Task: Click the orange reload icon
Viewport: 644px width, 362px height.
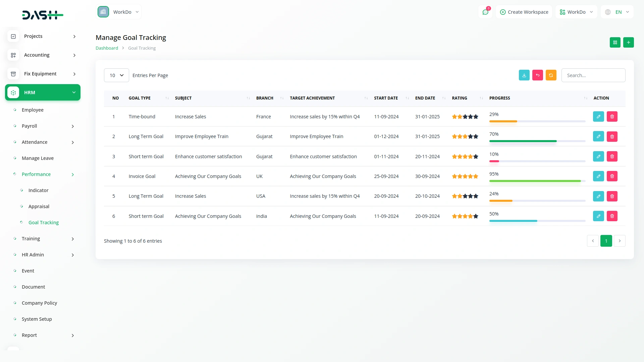Action: 551,75
